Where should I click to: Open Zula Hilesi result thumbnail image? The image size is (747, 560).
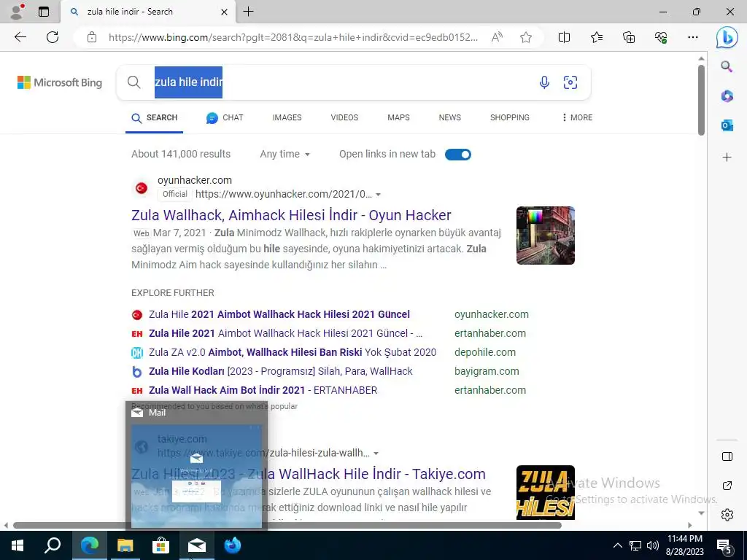(546, 492)
